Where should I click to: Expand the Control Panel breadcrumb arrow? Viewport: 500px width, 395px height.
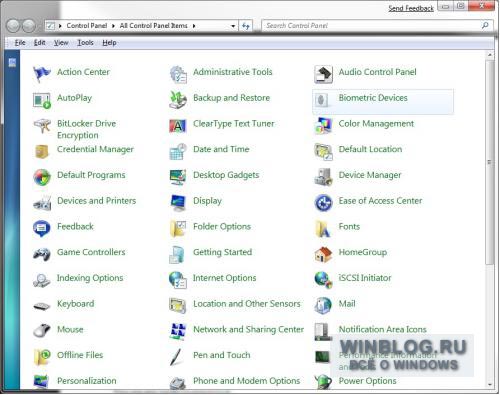click(x=113, y=26)
